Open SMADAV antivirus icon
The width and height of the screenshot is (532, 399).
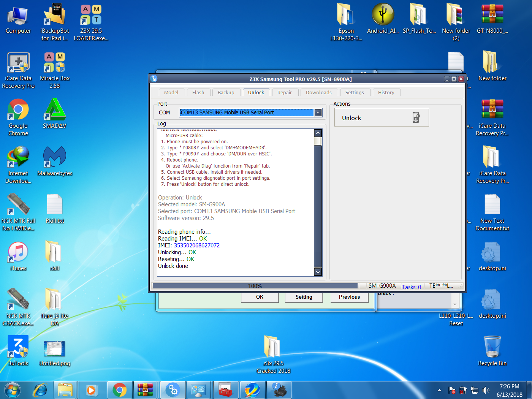[55, 114]
